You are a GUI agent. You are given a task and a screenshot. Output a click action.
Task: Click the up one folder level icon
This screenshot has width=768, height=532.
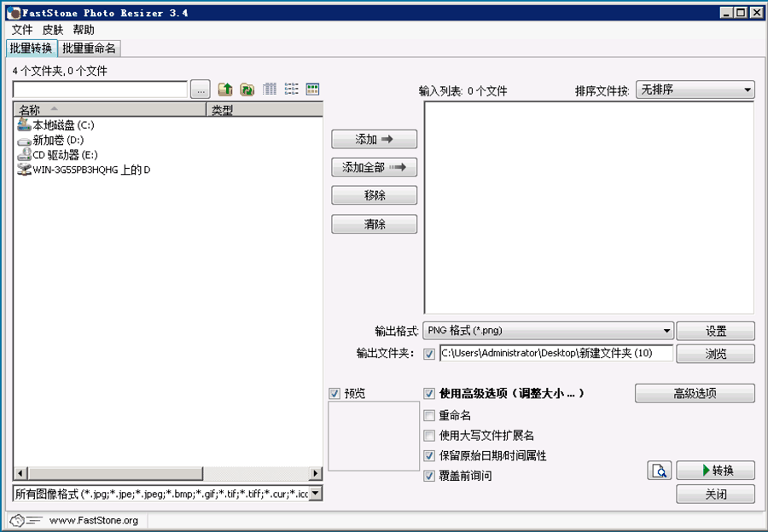pos(226,89)
